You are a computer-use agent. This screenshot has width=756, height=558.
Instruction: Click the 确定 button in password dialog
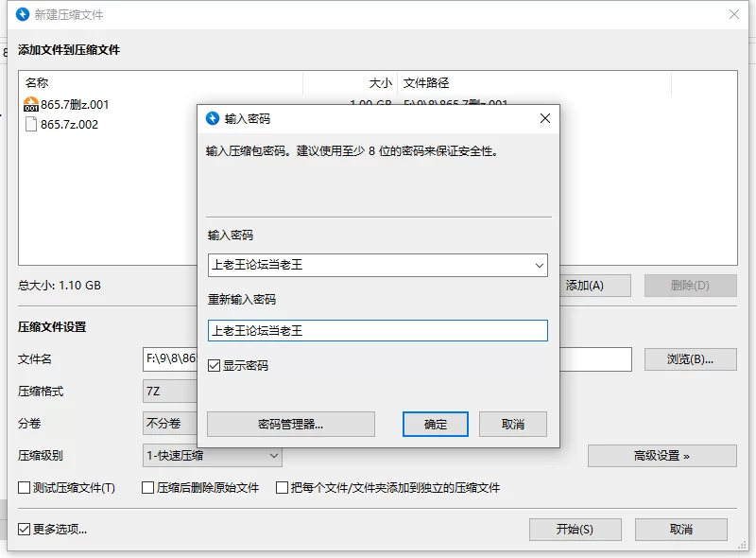435,424
